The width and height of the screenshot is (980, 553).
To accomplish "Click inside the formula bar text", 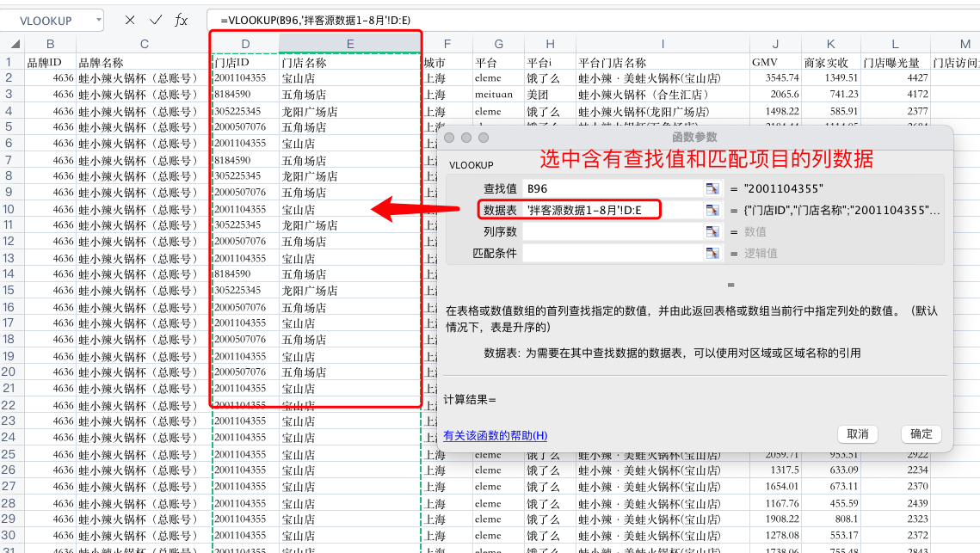I will [316, 20].
